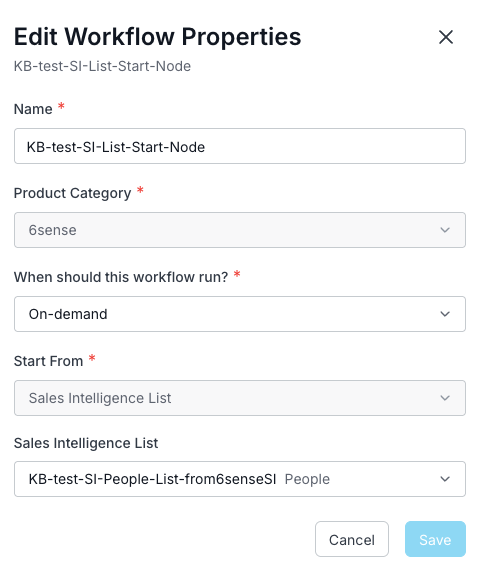Viewport: 479px width, 571px height.
Task: Cancel editing workflow properties
Action: click(x=352, y=539)
